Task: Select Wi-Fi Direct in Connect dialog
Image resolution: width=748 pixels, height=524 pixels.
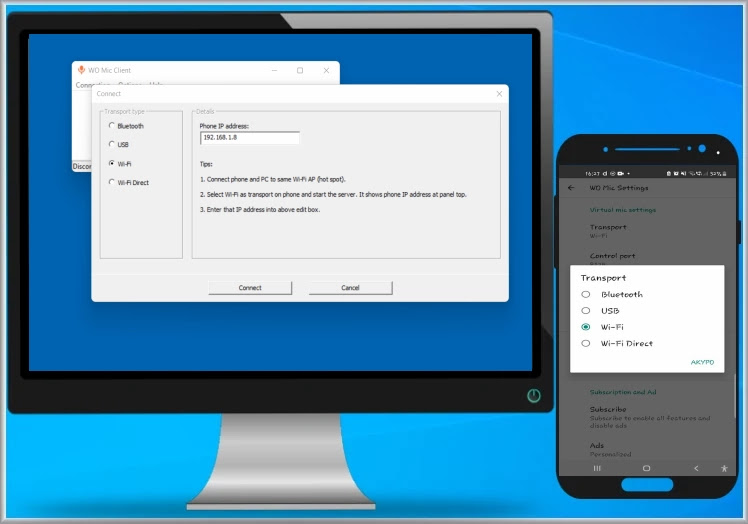Action: [129, 183]
